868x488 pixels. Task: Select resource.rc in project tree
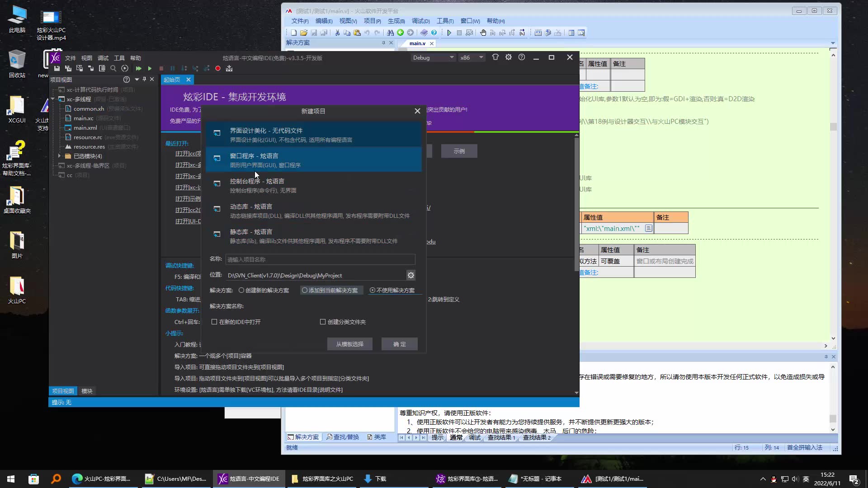coord(88,137)
